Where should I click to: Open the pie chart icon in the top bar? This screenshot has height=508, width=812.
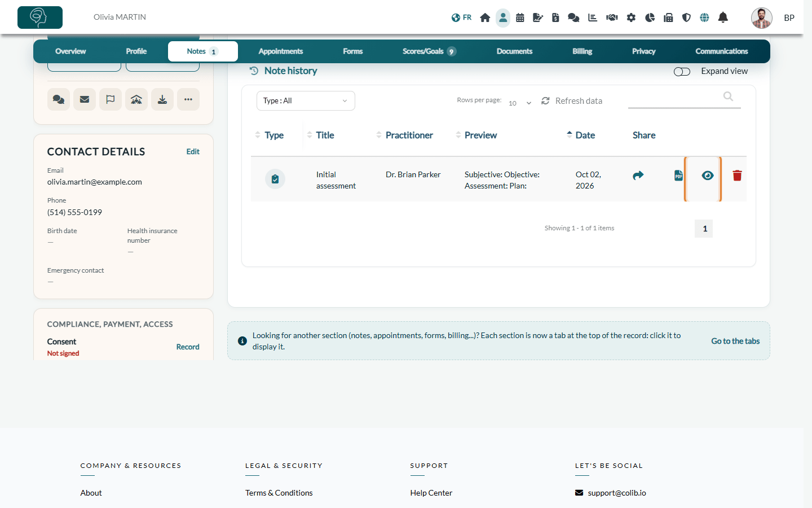click(650, 17)
